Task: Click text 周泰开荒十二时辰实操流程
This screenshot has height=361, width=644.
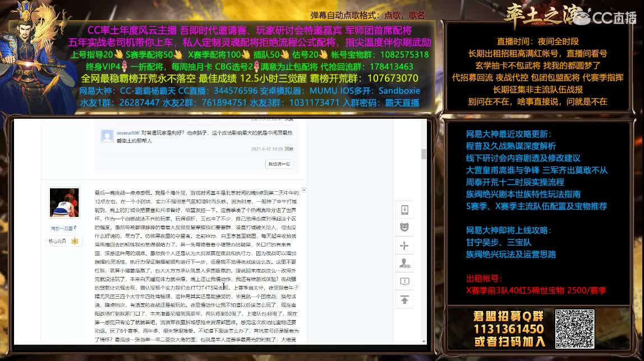Action: (514, 182)
